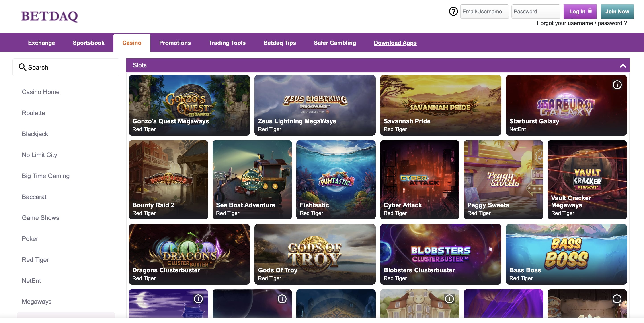Open the Gonzo's Quest Megaways game
This screenshot has width=644, height=323.
(x=189, y=105)
